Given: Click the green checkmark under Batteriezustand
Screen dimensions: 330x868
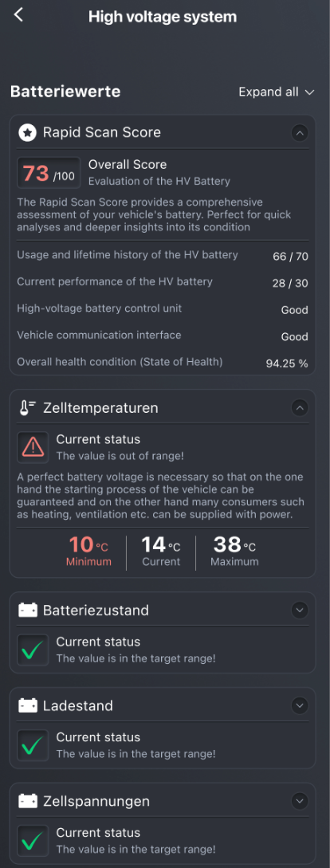Looking at the screenshot, I should pos(33,650).
